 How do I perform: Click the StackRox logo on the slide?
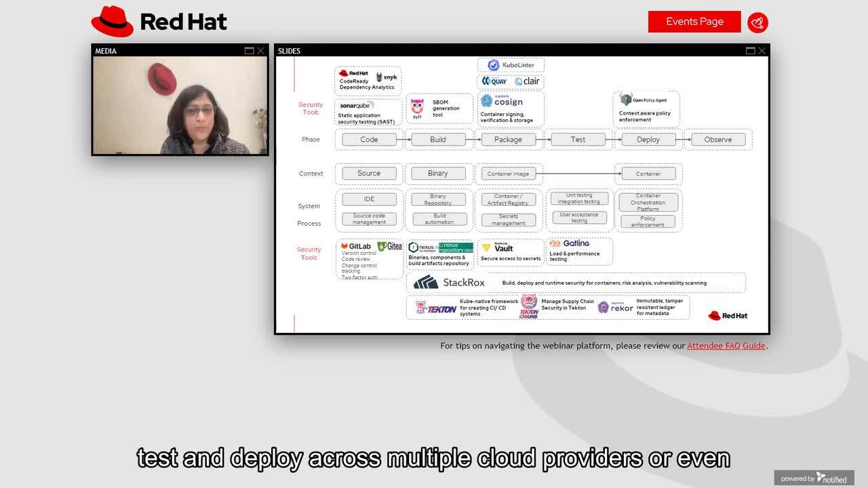(449, 283)
